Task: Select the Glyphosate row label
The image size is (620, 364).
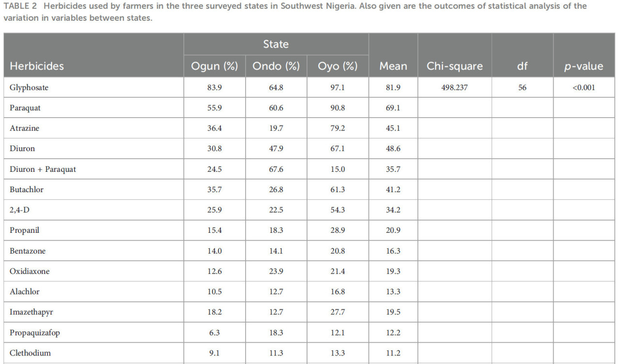Action: [29, 88]
